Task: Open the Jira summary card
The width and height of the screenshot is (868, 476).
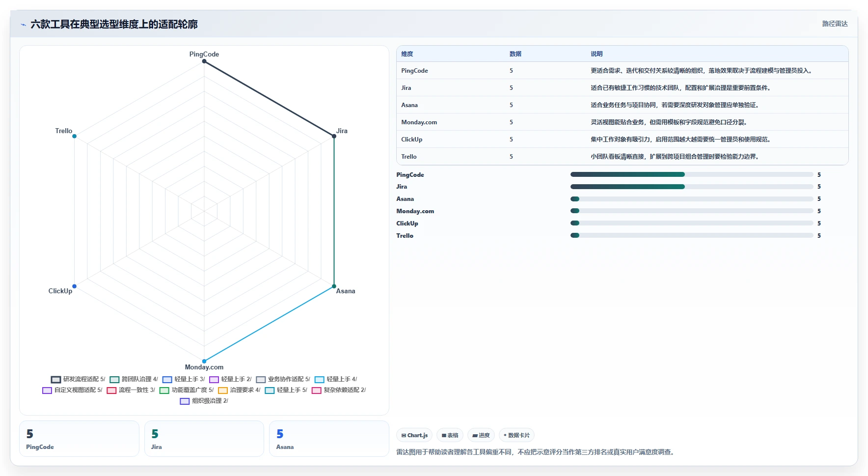Action: 204,439
